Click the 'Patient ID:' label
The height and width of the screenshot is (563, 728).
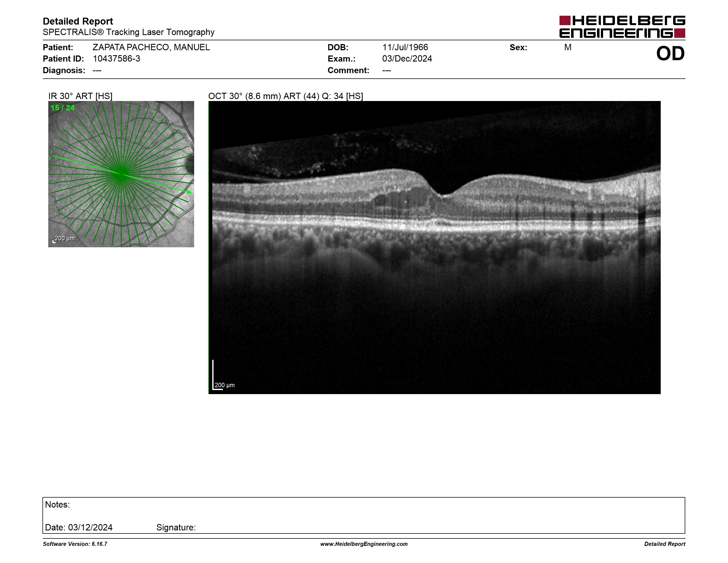63,59
